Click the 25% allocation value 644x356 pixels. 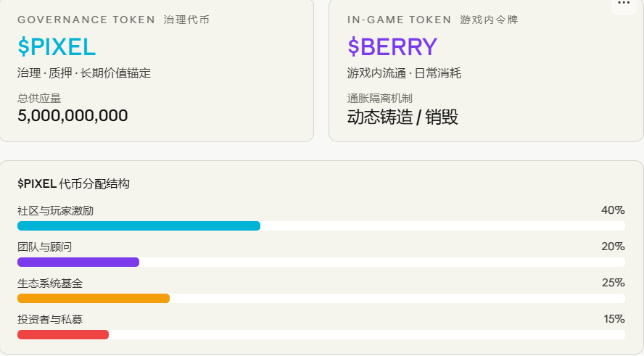click(614, 283)
